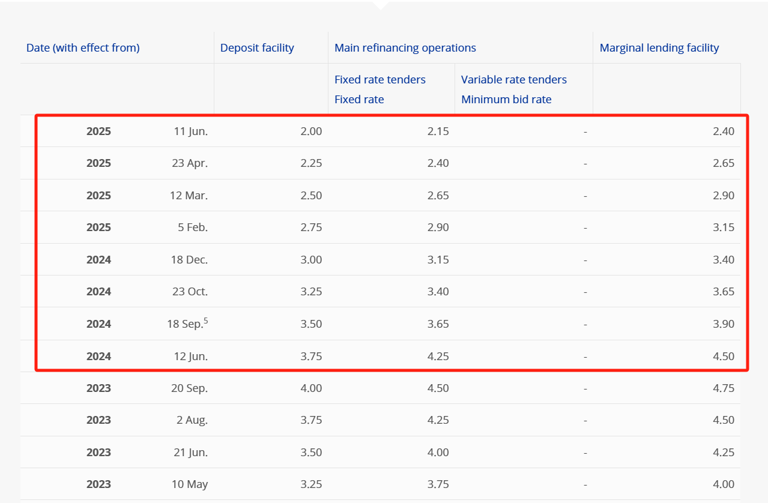
Task: Click the 2.00 deposit facility rate
Action: (311, 132)
